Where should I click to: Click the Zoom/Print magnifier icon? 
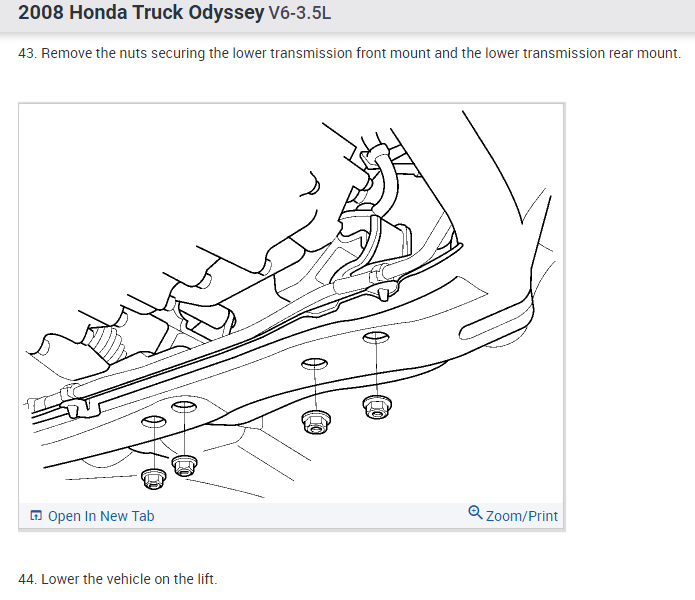[475, 513]
